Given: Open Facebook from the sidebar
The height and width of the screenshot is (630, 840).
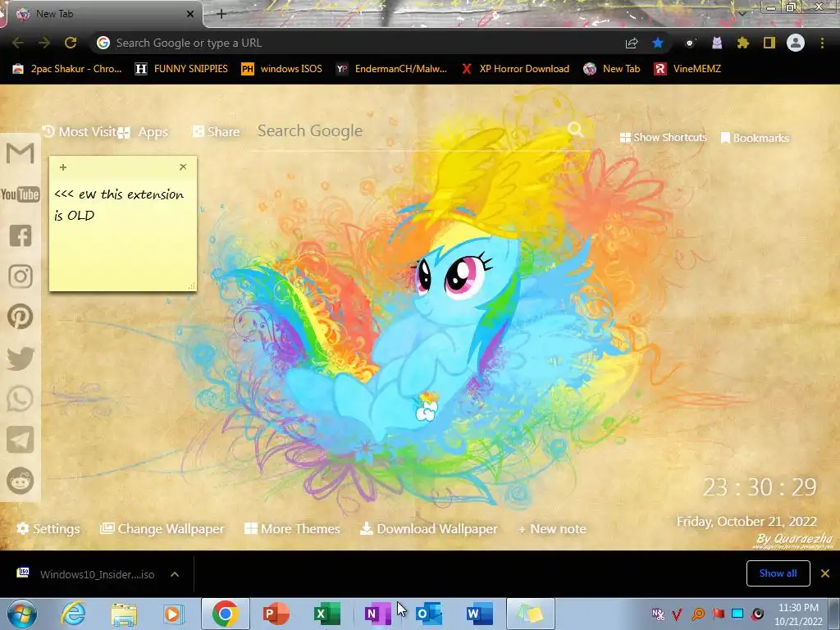Looking at the screenshot, I should [21, 235].
